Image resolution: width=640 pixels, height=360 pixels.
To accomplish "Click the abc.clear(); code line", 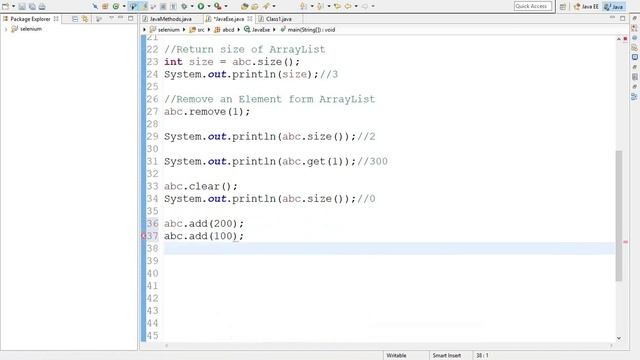I will click(200, 186).
